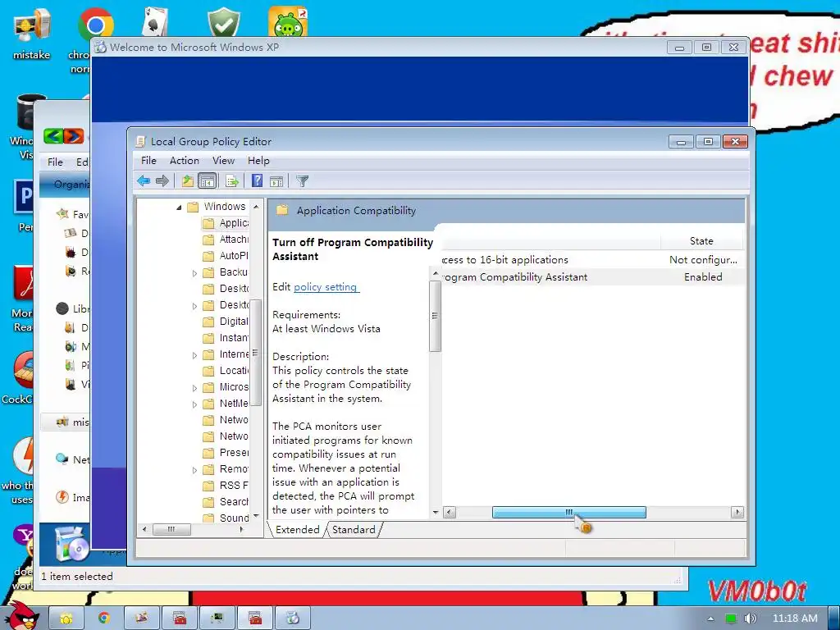Click the tree pane vertical scrollbar thumb
Viewport: 840px width, 630px height.
(x=256, y=353)
